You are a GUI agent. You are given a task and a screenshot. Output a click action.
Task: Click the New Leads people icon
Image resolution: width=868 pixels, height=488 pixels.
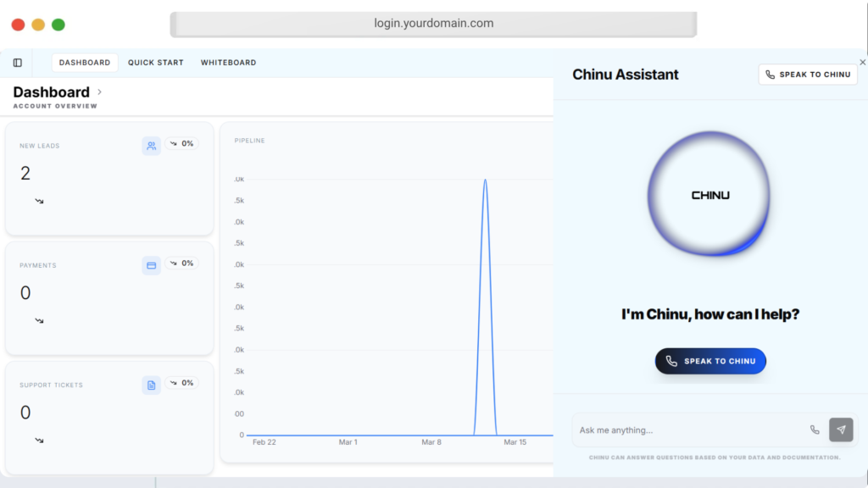[x=151, y=146]
